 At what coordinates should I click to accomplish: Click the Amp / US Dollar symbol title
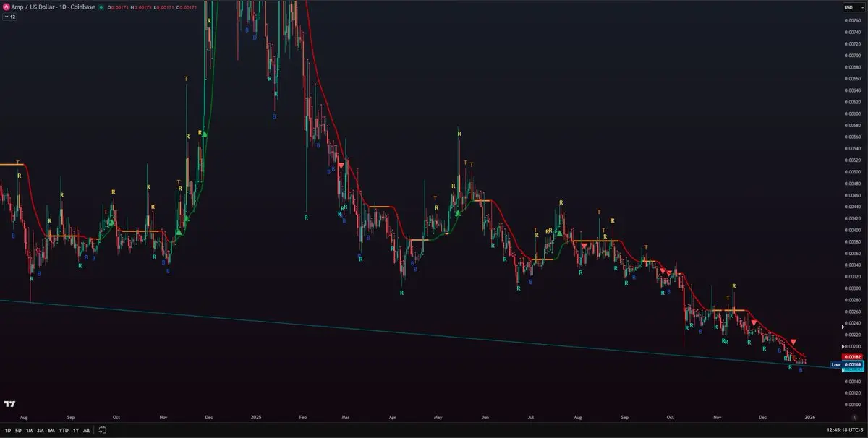click(31, 7)
